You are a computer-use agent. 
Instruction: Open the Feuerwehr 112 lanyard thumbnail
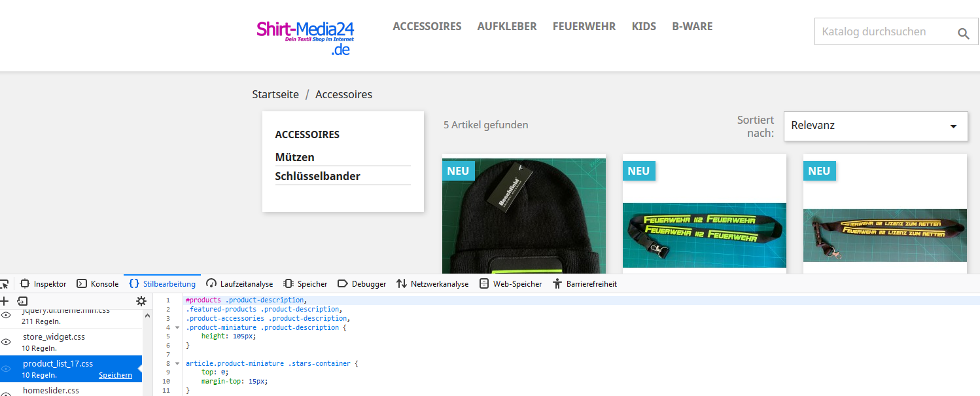[x=705, y=235]
